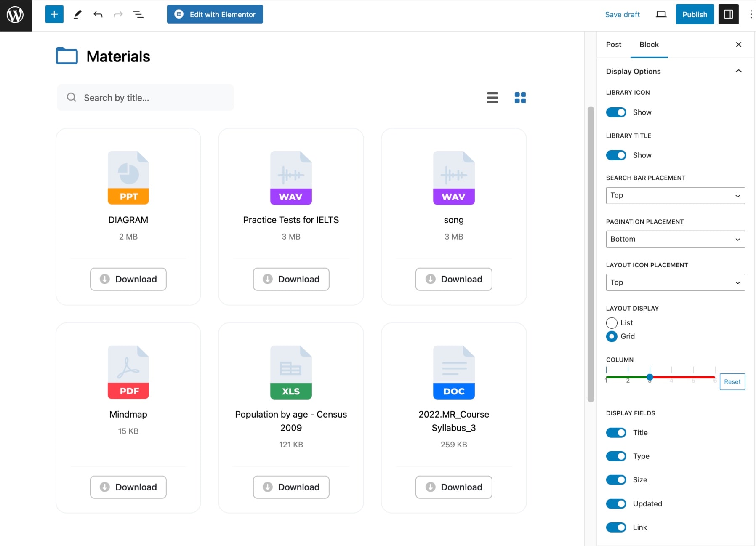Screen dimensions: 756x546
Task: Toggle the Updated display field
Action: coord(616,504)
